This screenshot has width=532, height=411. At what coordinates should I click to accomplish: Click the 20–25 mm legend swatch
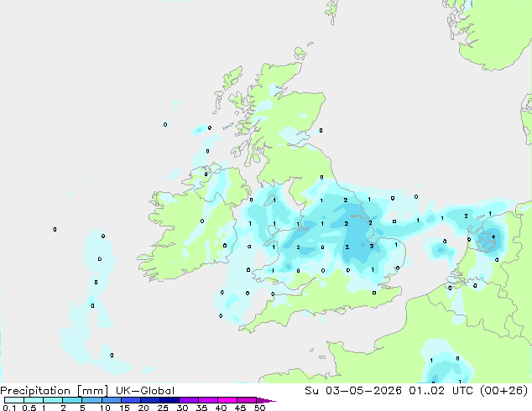tap(149, 400)
